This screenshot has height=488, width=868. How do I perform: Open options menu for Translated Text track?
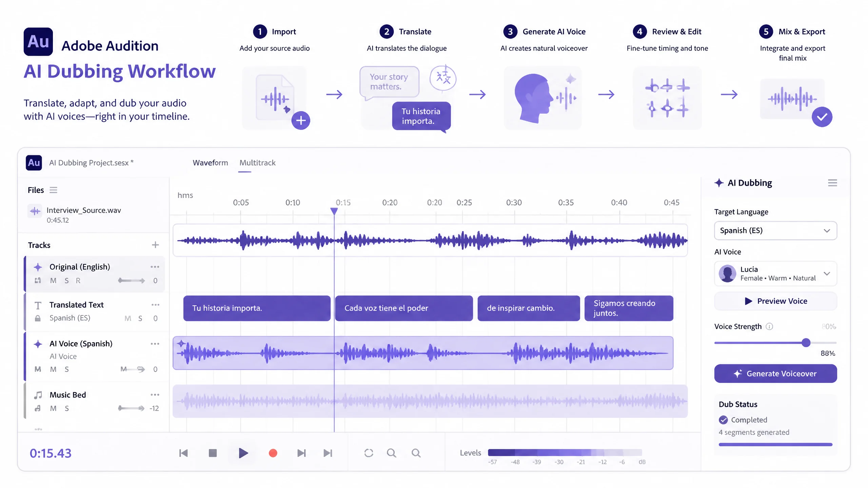[155, 305]
